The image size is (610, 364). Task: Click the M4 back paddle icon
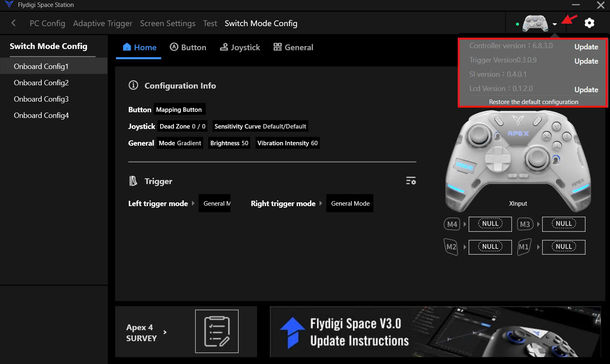pyautogui.click(x=452, y=224)
